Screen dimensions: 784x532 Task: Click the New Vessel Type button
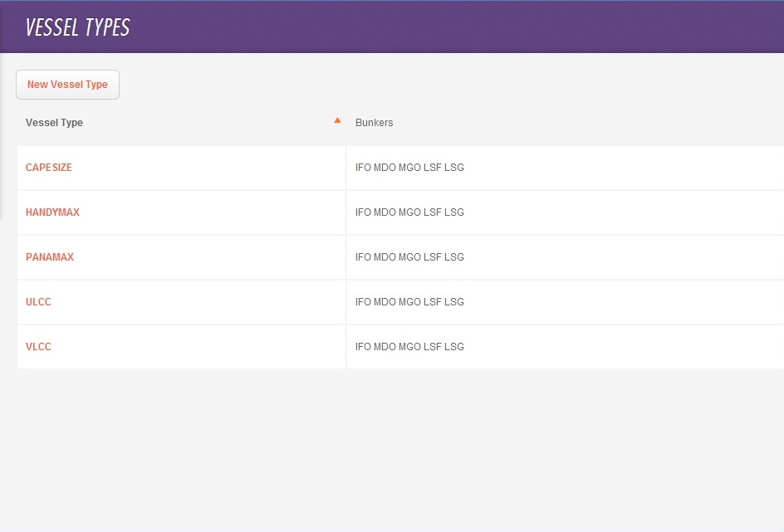67,85
